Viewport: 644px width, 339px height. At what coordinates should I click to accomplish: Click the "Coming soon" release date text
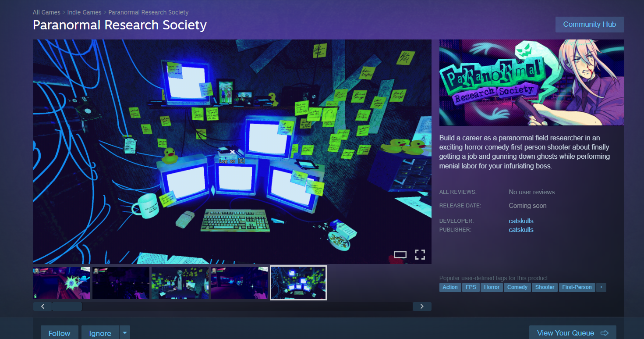coord(527,206)
